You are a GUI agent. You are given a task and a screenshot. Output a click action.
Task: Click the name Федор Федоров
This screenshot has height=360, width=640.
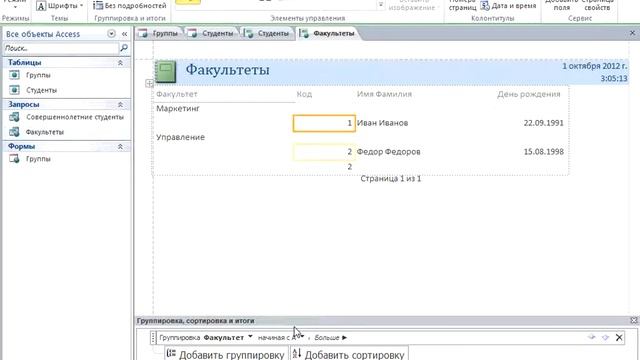pos(388,152)
